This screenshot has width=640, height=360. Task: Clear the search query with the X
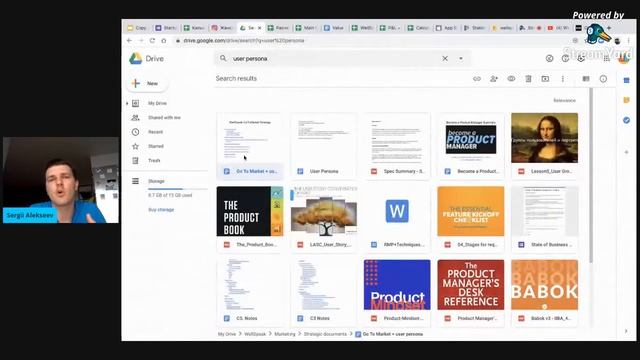pyautogui.click(x=445, y=58)
